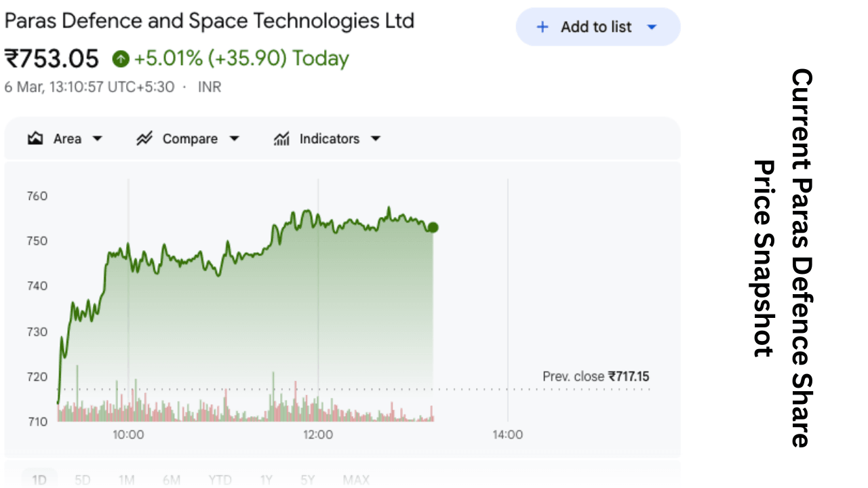868x488 pixels.
Task: Click the plus icon in Add to list
Action: pos(542,27)
